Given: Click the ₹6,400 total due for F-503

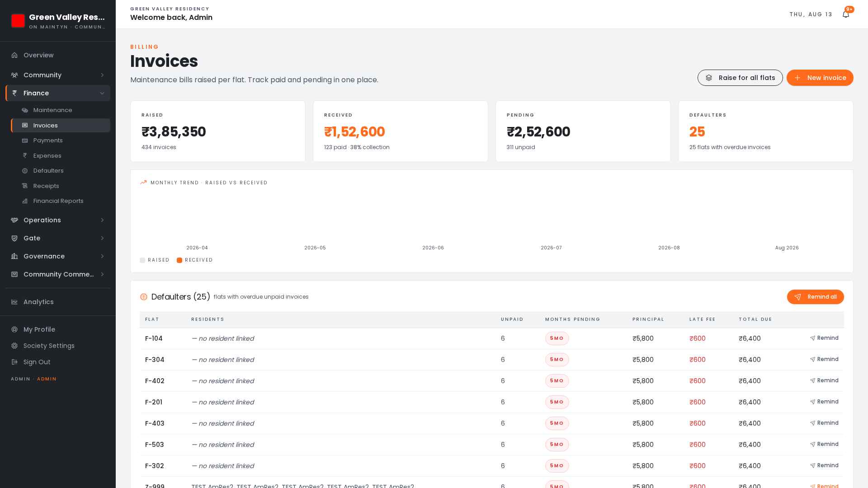Looking at the screenshot, I should (750, 445).
